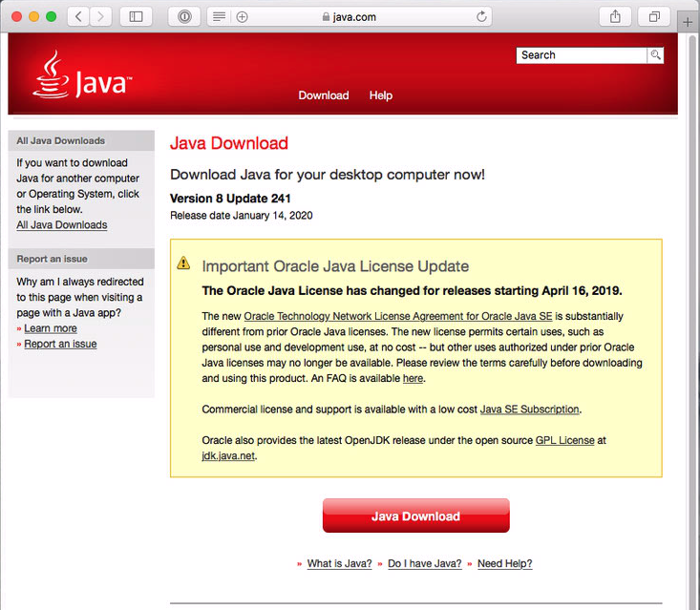The width and height of the screenshot is (700, 610).
Task: Click into the Java site Search field
Action: click(x=581, y=55)
